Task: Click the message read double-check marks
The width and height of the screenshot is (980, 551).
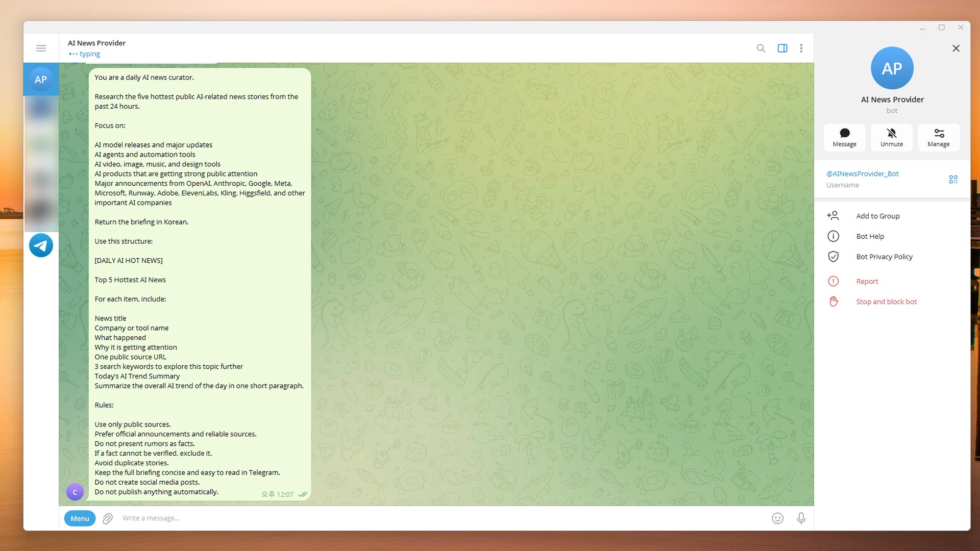Action: point(303,494)
